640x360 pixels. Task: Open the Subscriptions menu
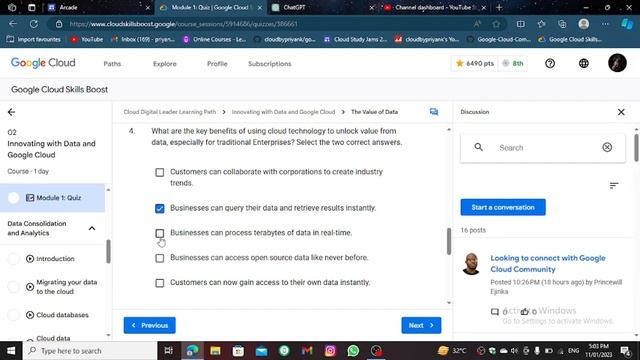click(270, 64)
